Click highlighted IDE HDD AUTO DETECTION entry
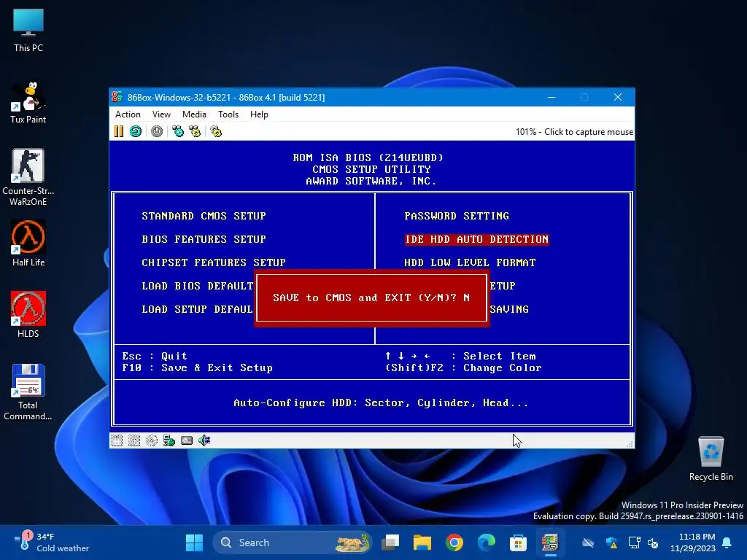Screen dimensions: 747x560 (x=476, y=239)
